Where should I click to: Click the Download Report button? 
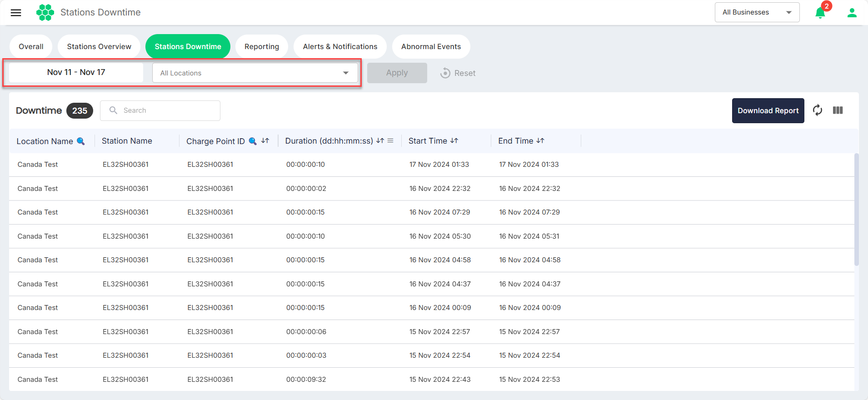[x=768, y=110]
